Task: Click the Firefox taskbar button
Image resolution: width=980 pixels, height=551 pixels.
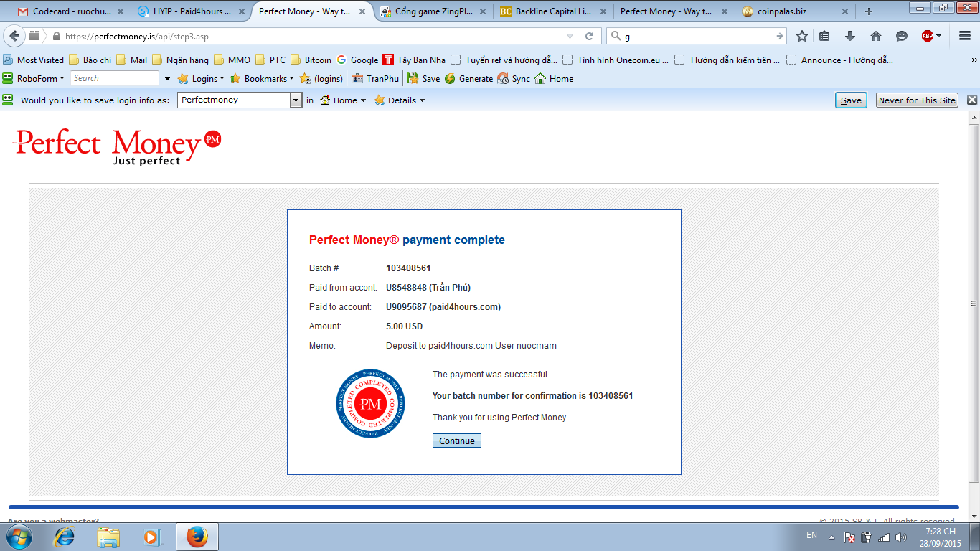Action: (197, 537)
